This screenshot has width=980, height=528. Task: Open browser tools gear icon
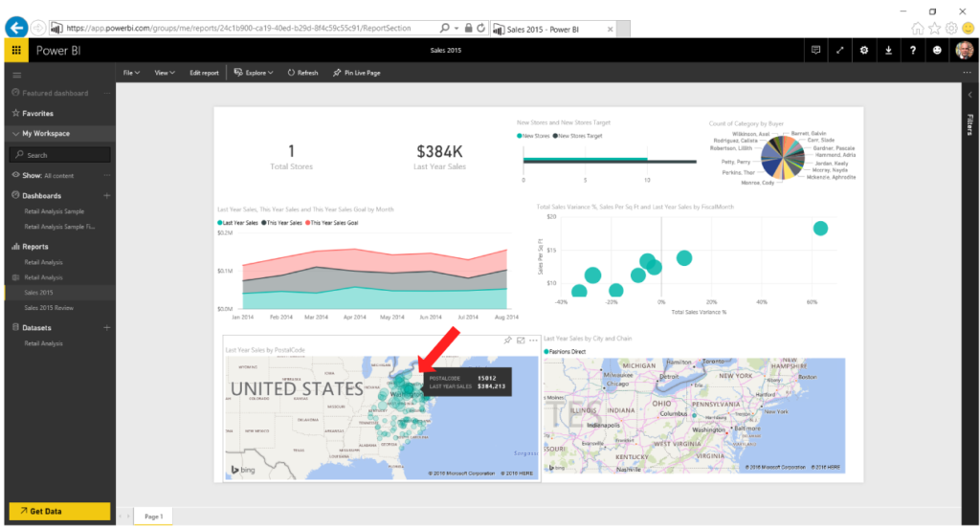pos(951,28)
